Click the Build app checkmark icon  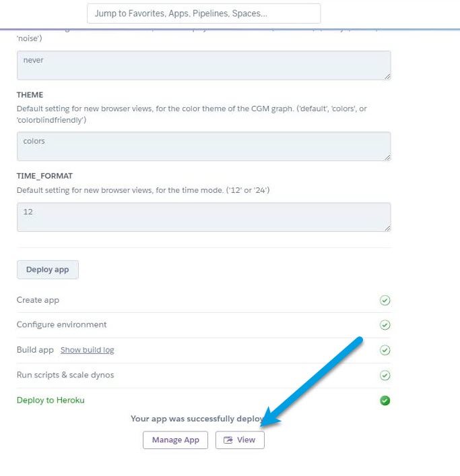(x=385, y=350)
